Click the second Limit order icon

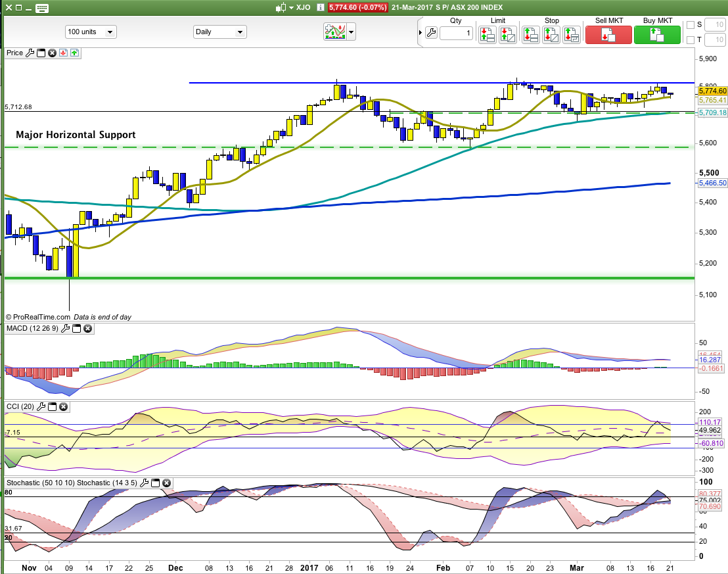pos(507,35)
